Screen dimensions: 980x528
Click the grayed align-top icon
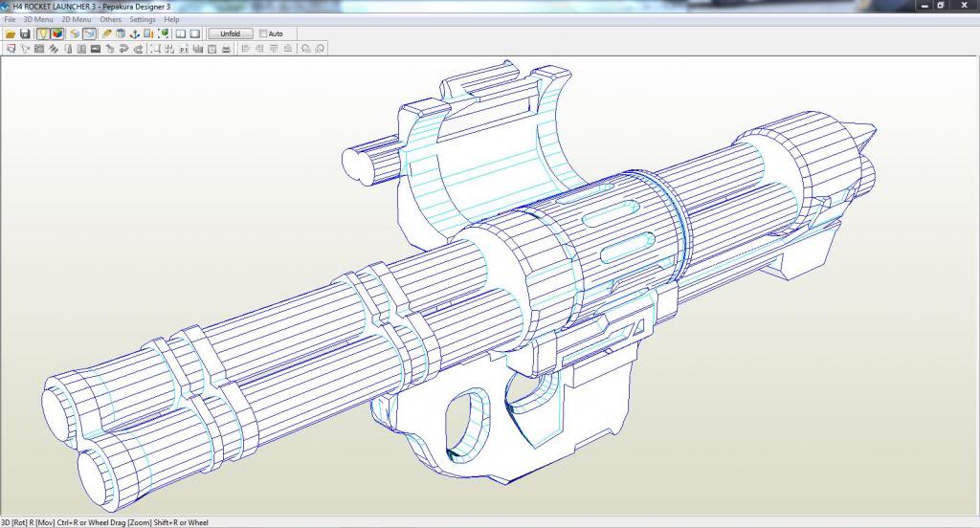coord(274,49)
